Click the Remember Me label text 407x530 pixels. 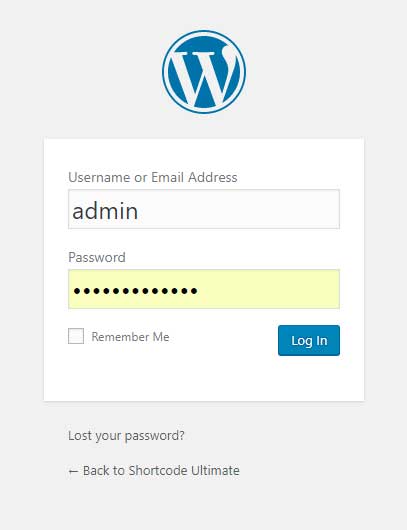point(130,337)
